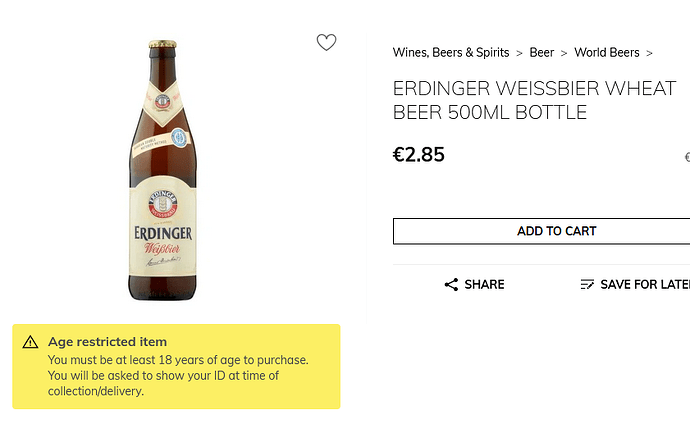Viewport: 690px width, 424px height.
Task: Click the arrow after World Beers breadcrumb
Action: pos(649,53)
